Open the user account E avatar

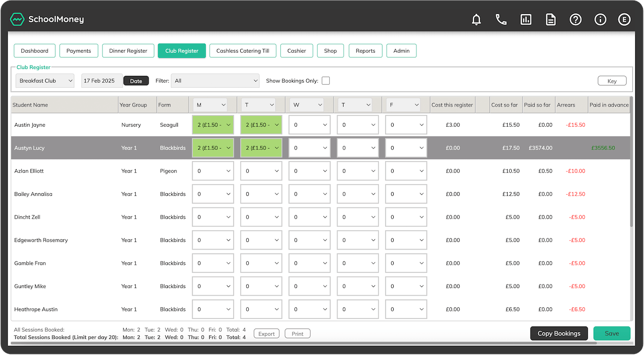(624, 20)
